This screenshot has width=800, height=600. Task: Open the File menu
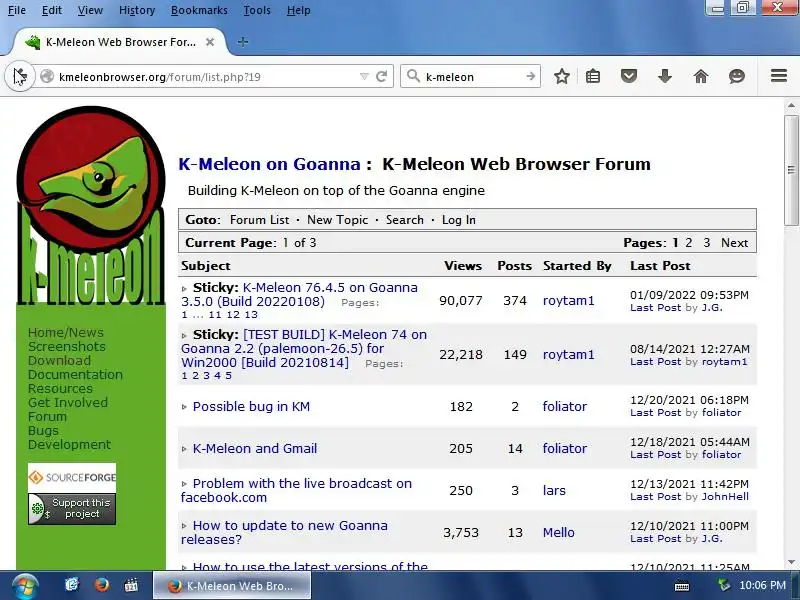tap(17, 10)
